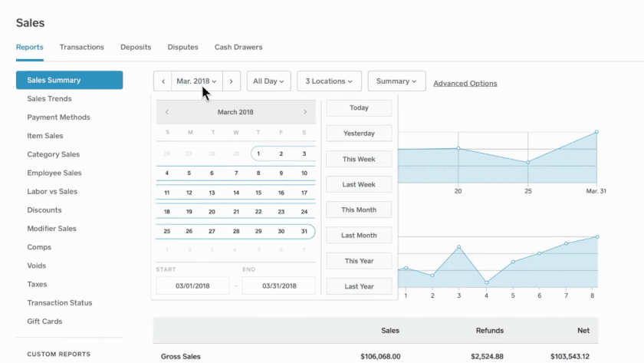Open Labor vs Sales report

pyautogui.click(x=52, y=191)
